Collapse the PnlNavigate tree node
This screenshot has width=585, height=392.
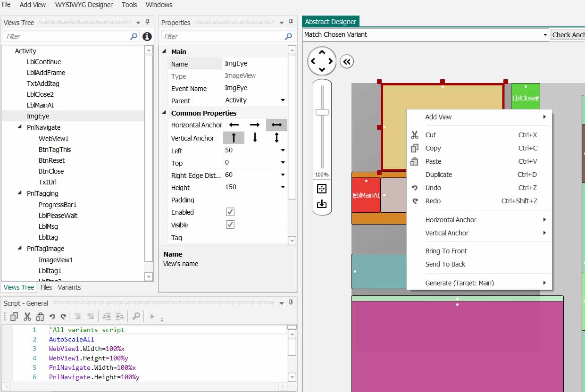(20, 127)
